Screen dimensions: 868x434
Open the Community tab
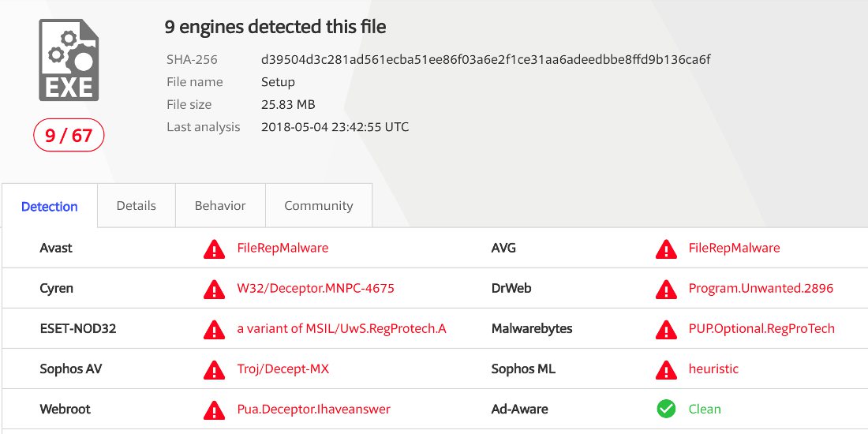point(318,205)
